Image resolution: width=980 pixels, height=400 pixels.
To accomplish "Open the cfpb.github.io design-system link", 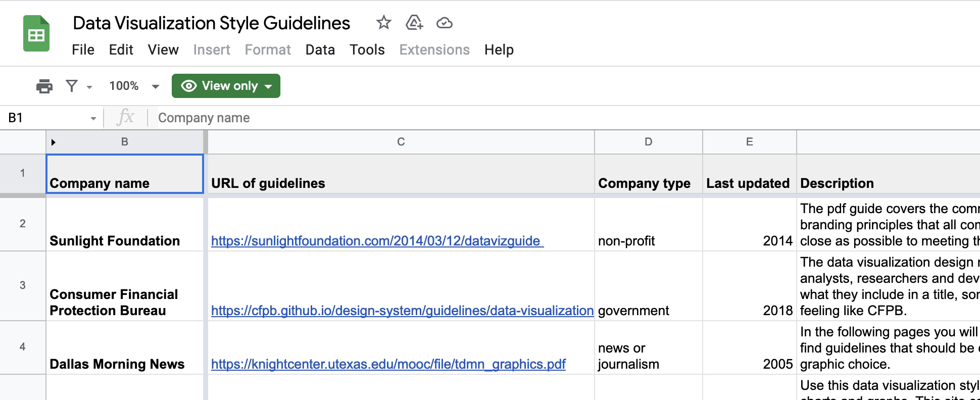I will (x=402, y=311).
